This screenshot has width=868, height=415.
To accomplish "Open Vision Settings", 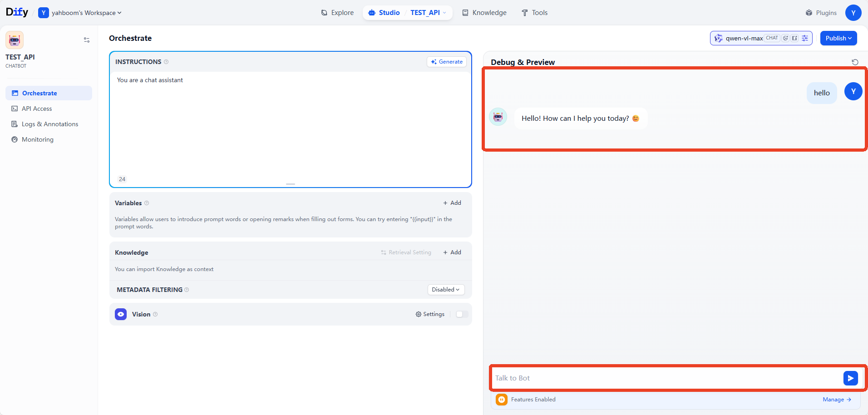I will (x=430, y=314).
